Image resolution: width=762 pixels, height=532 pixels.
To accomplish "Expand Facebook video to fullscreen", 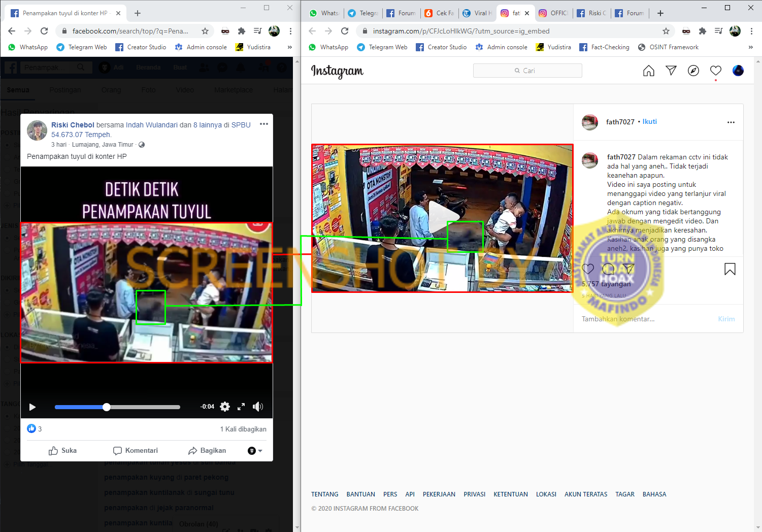I will [241, 407].
